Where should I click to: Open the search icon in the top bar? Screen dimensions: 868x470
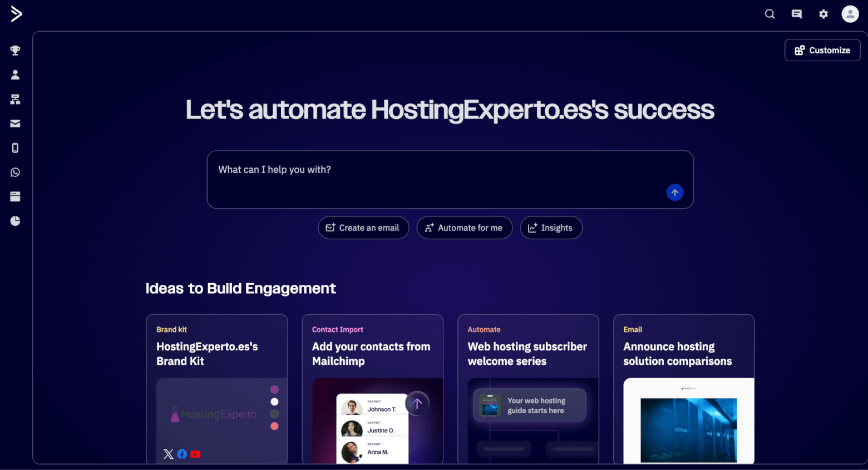pos(770,13)
